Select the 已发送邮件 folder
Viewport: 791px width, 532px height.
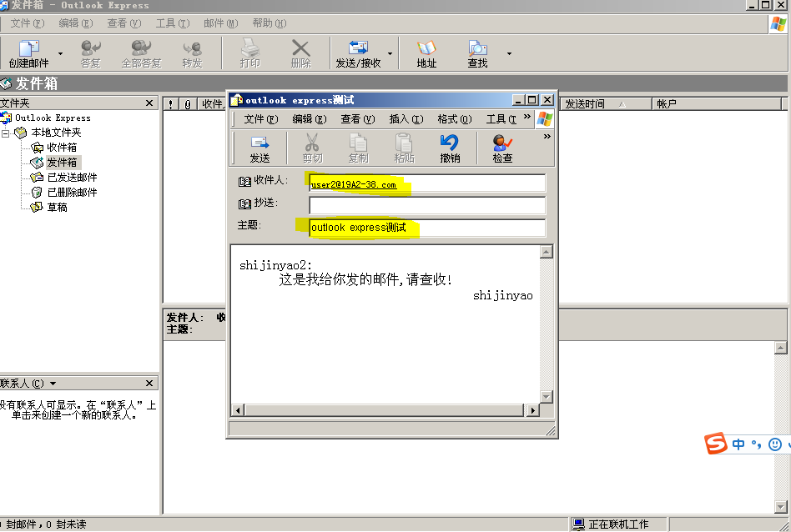click(x=72, y=178)
